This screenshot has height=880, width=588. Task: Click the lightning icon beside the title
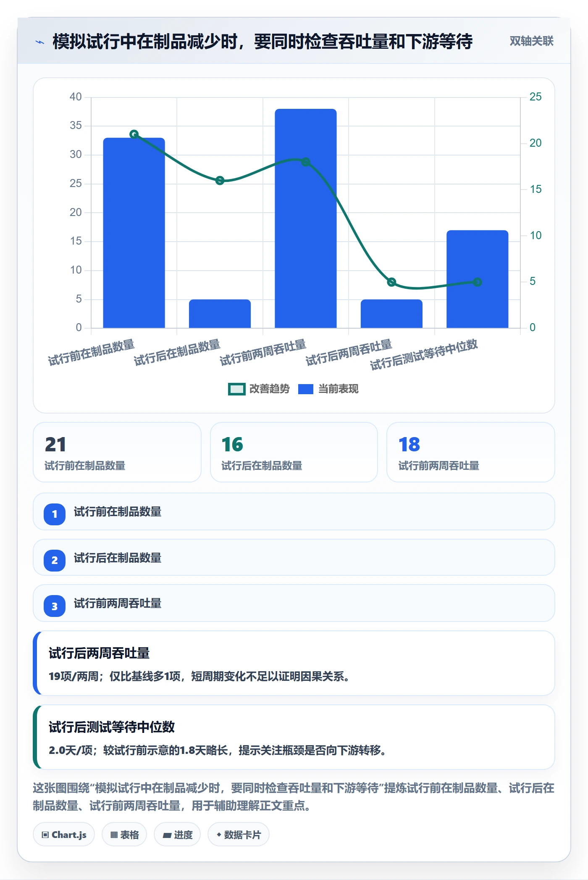(39, 42)
